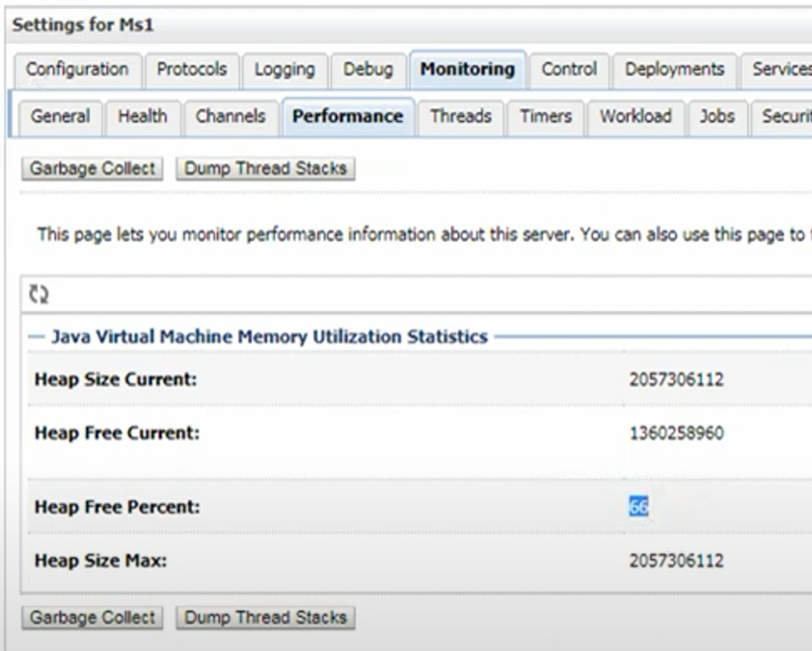Switch to the Channels subtab

click(231, 117)
